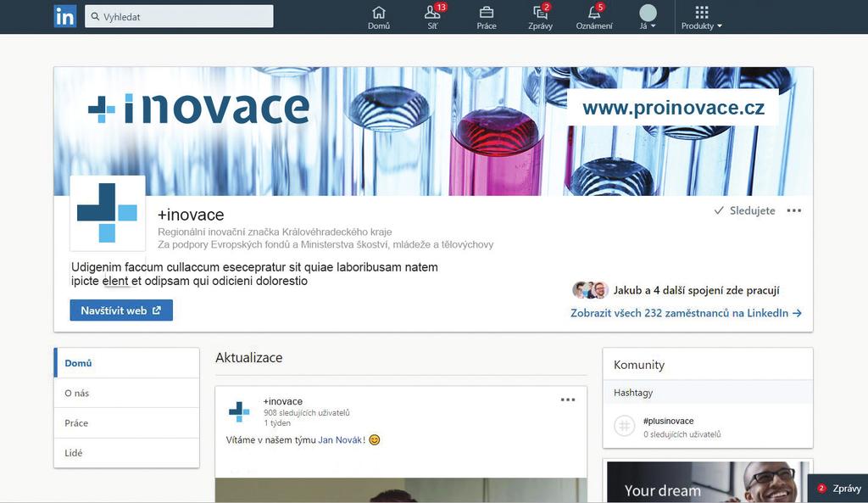Click Jakub a 4 další spojení text
The height and width of the screenshot is (503, 868).
click(x=697, y=290)
